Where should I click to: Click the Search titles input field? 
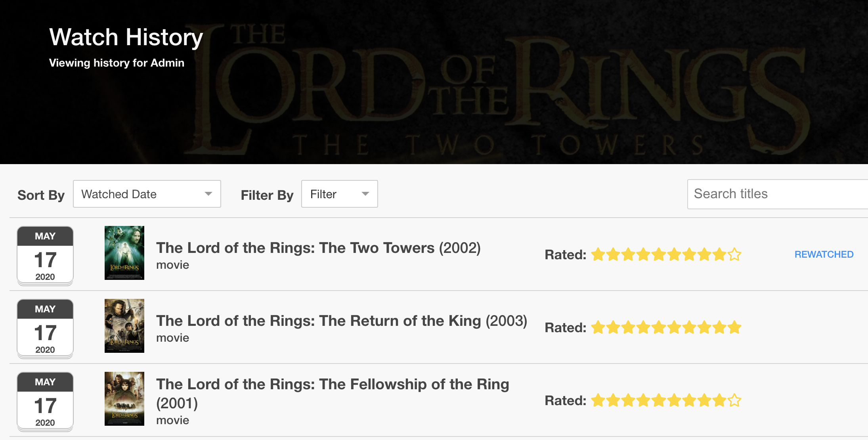tap(777, 194)
